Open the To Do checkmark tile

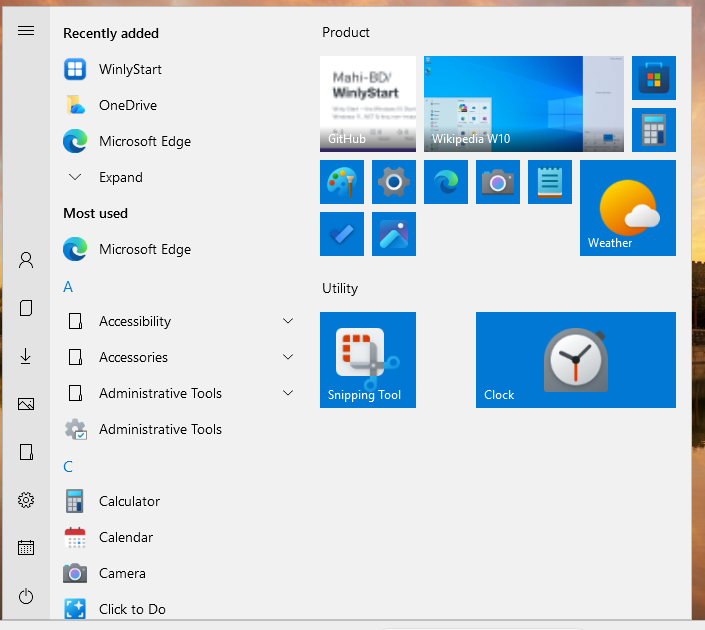tap(342, 234)
